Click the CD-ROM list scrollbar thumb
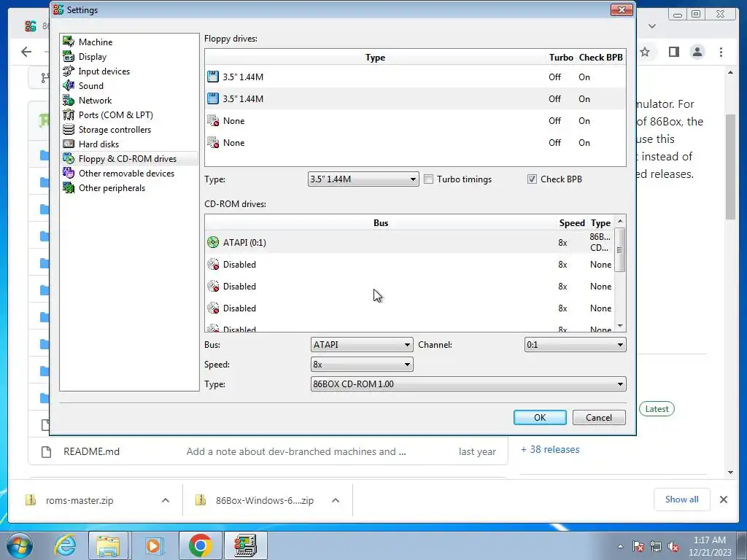Image resolution: width=747 pixels, height=560 pixels. [620, 249]
